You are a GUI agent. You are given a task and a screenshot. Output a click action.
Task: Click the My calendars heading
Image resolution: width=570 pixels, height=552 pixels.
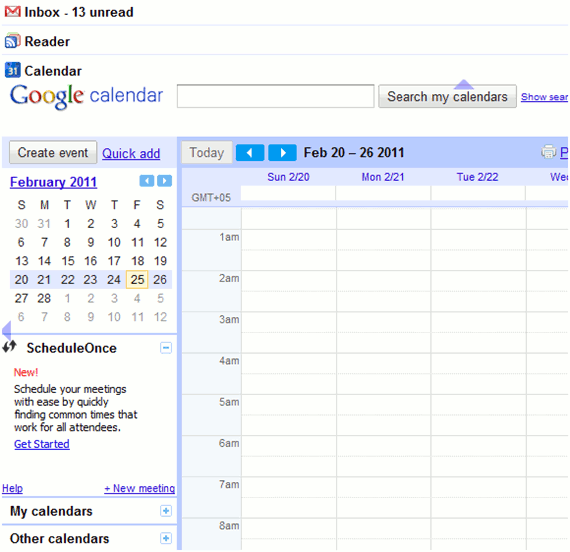tap(51, 511)
